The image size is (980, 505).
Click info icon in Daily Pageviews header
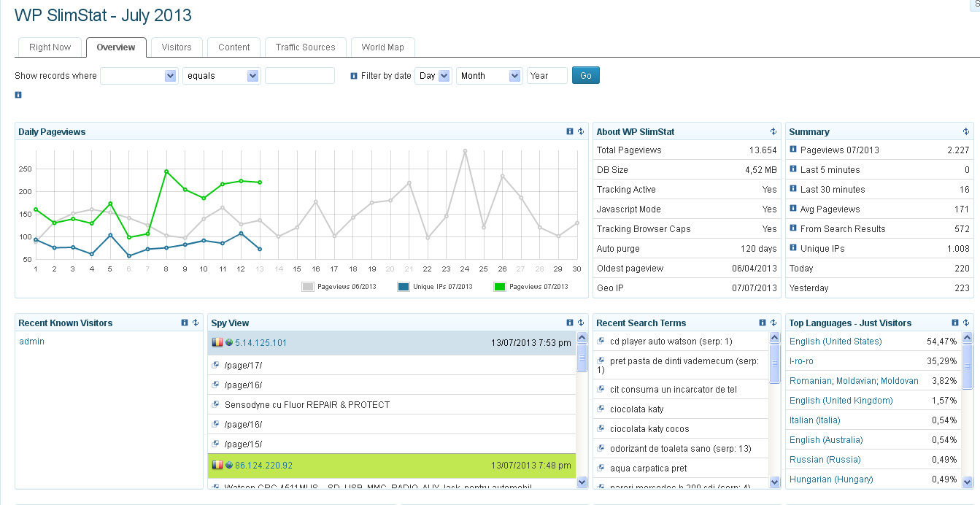click(x=570, y=131)
